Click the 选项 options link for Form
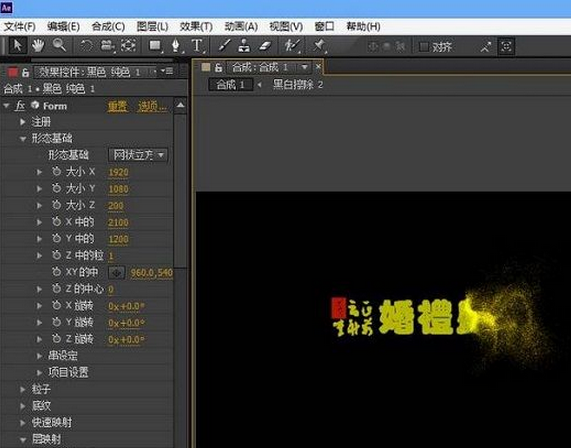 coord(152,106)
